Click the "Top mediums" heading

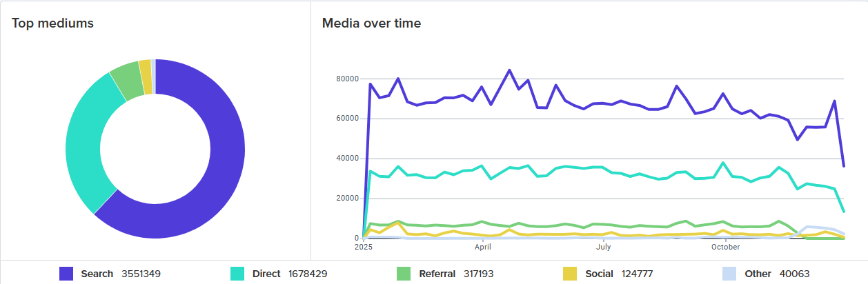tap(53, 23)
